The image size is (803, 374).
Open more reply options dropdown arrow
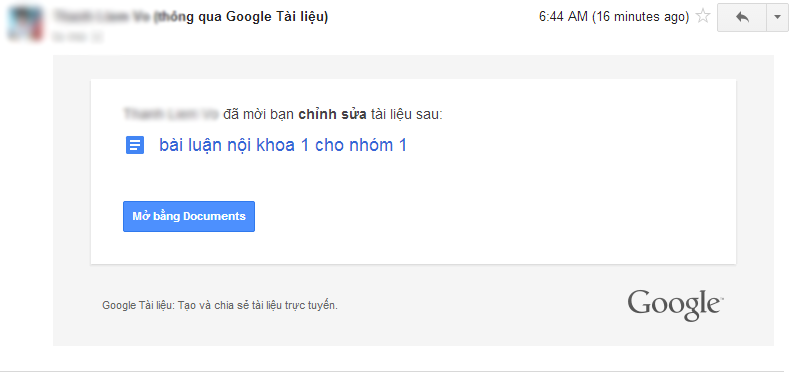coord(777,17)
